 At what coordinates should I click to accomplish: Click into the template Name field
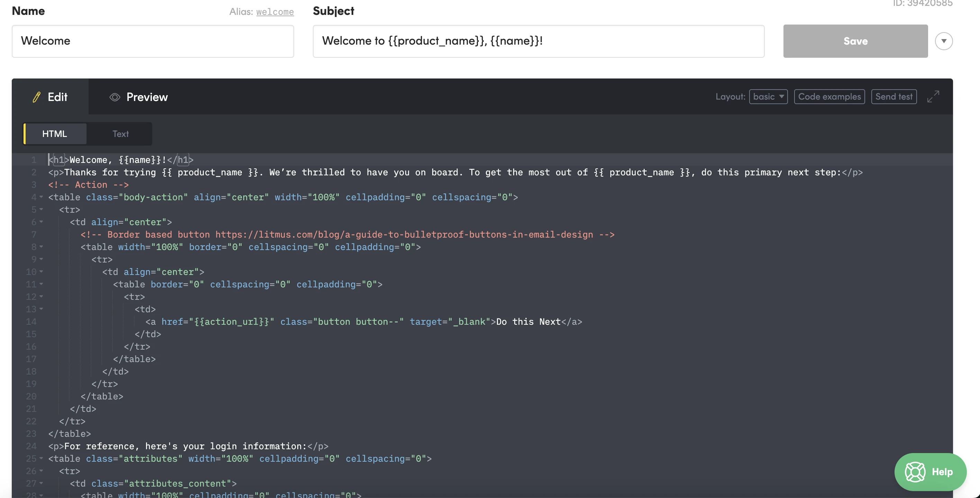click(153, 41)
